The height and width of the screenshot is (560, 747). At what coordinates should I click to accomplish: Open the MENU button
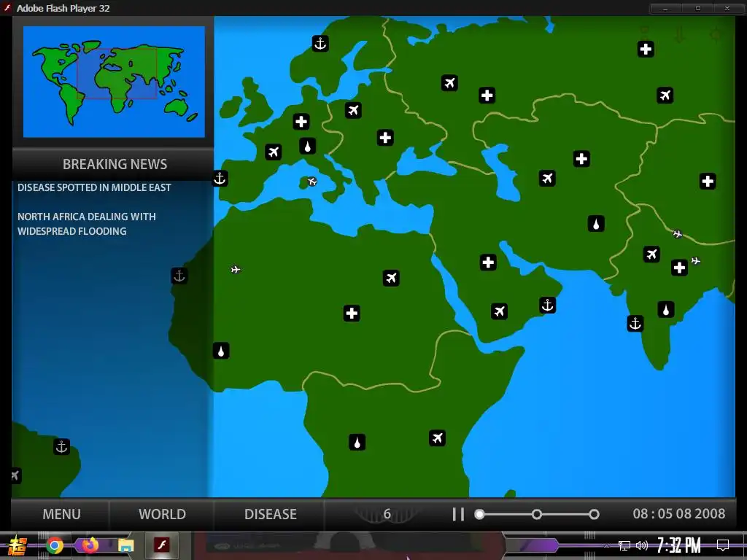tap(61, 514)
